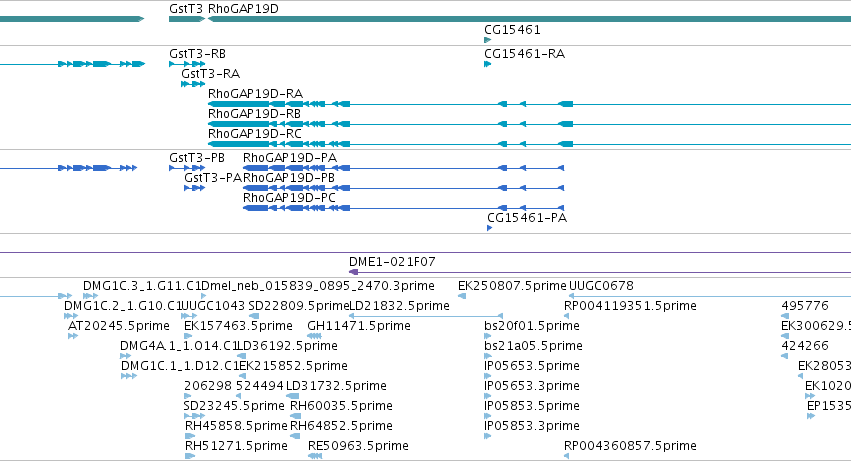Select RH45858.5prime
The image size is (851, 461).
(236, 427)
